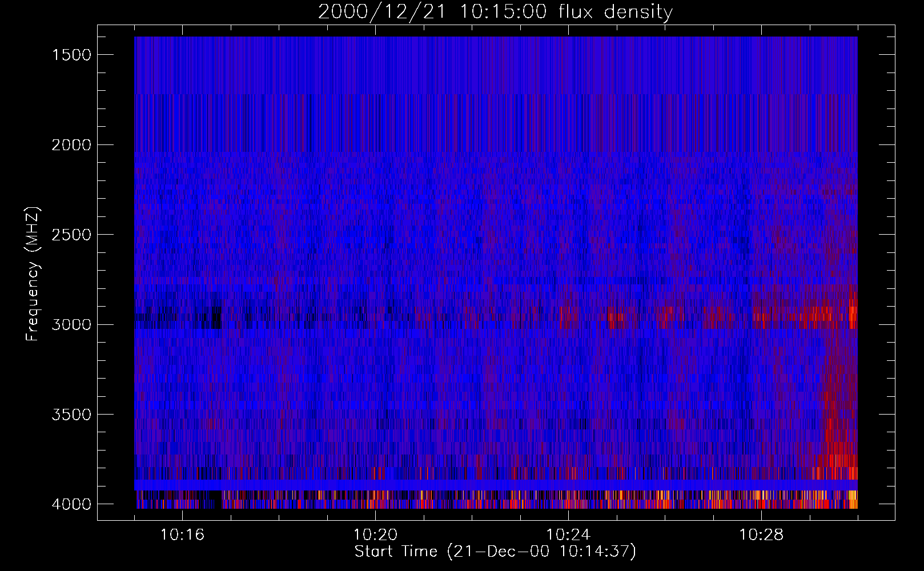Click the plot title "2000/12/21 10:15:00 flux density"
The height and width of the screenshot is (571, 924).
[x=495, y=12]
